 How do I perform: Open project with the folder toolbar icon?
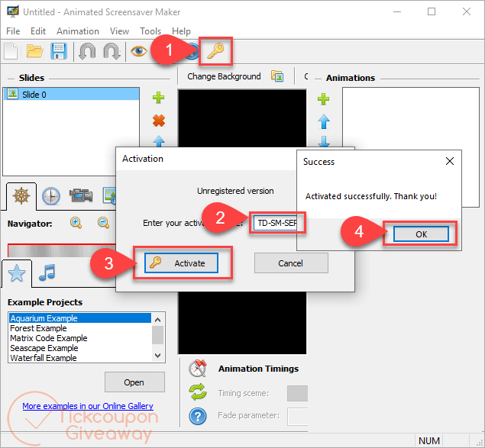click(x=34, y=51)
